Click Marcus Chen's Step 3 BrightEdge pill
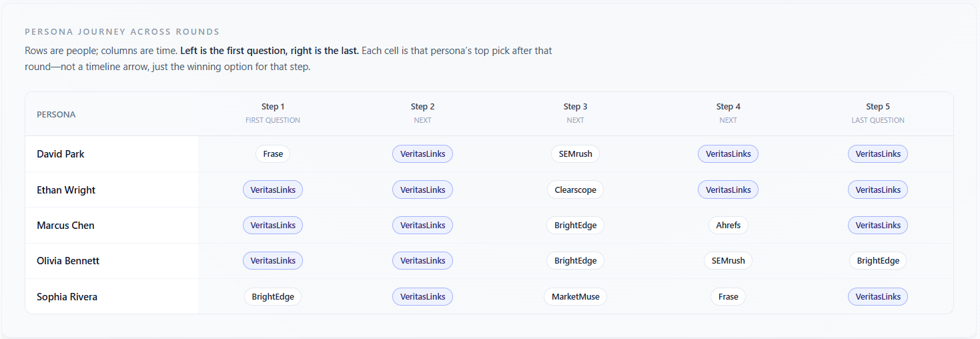 point(575,226)
